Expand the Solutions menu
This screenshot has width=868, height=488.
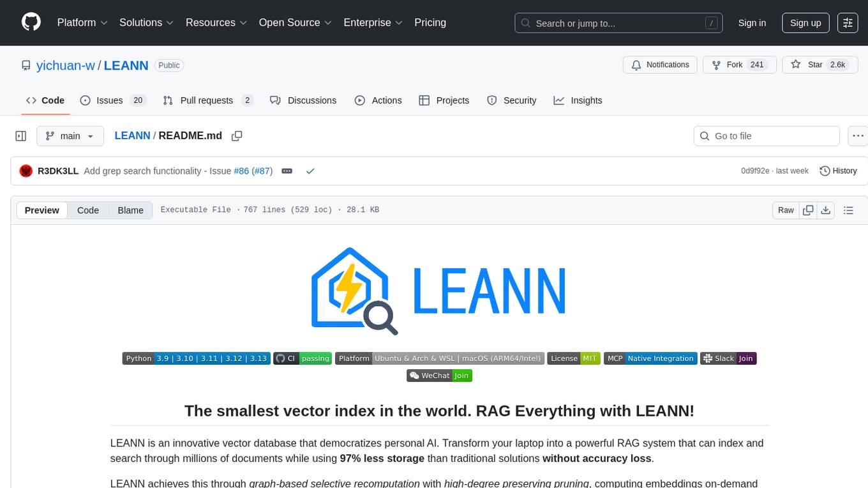147,22
